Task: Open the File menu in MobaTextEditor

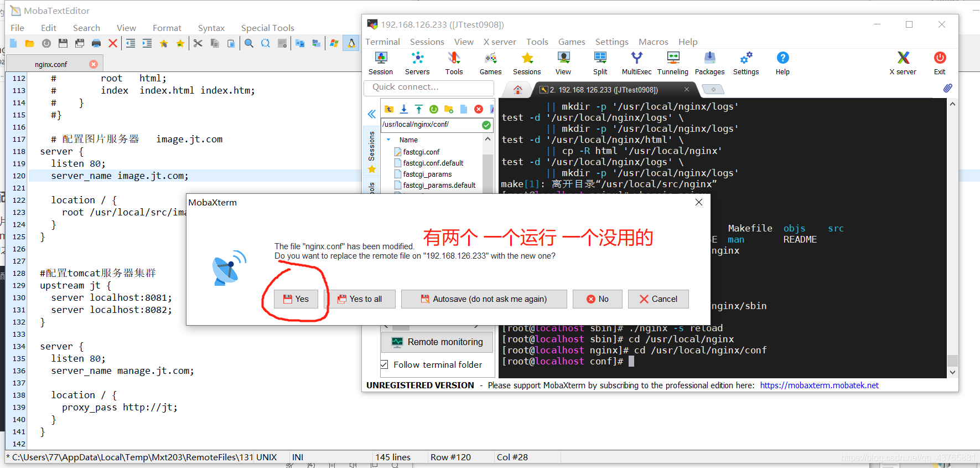Action: [18, 28]
